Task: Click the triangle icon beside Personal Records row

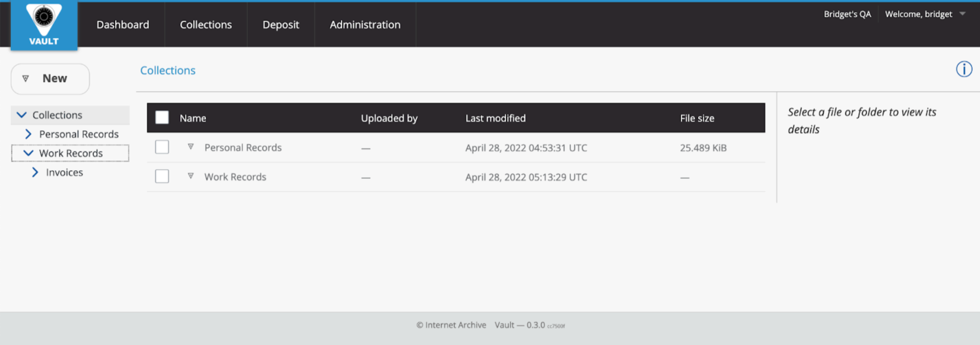Action: [191, 147]
